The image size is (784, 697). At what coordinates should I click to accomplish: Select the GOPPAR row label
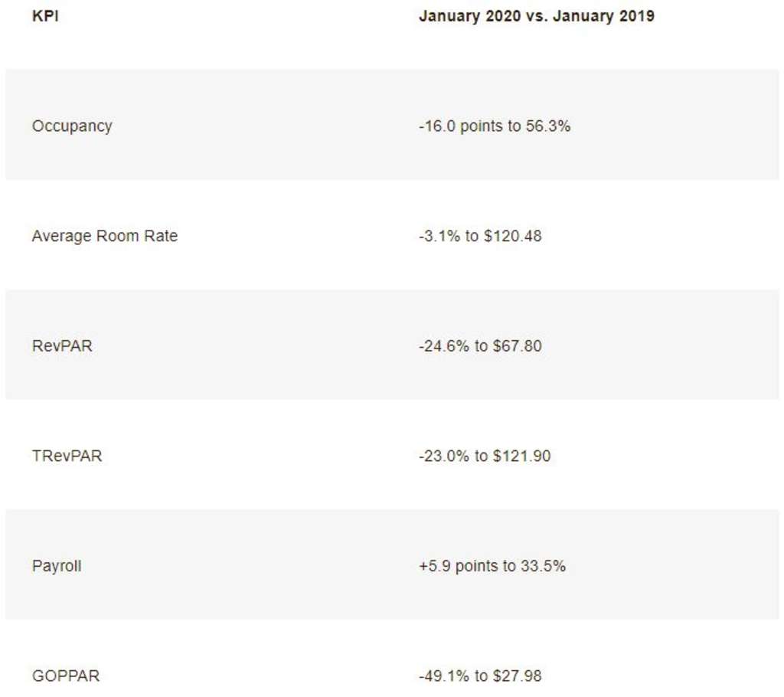[66, 676]
